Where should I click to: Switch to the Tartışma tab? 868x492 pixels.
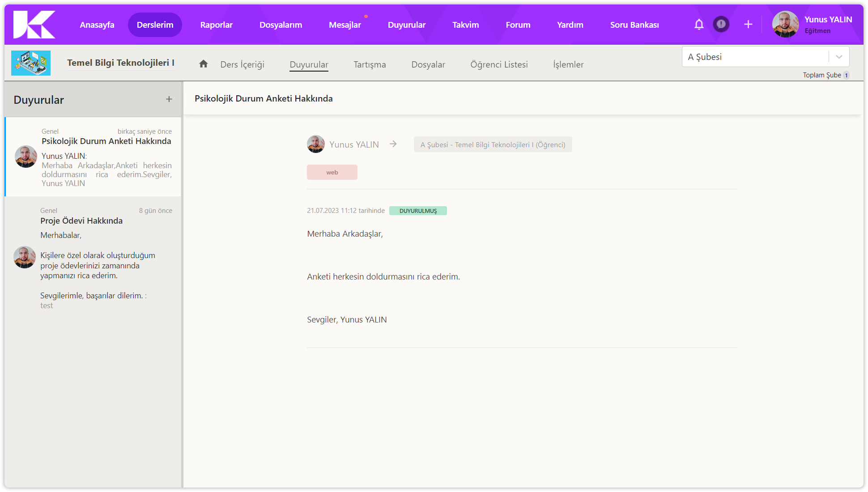[370, 64]
